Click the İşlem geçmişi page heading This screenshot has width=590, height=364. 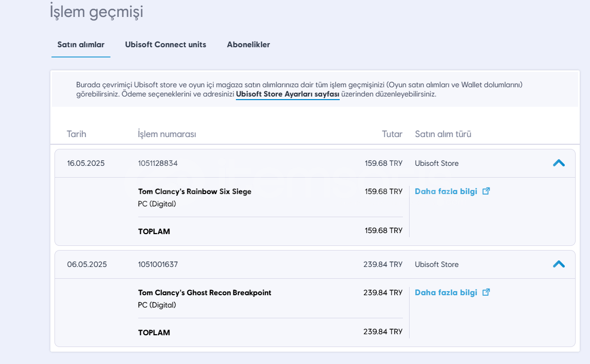pyautogui.click(x=97, y=12)
